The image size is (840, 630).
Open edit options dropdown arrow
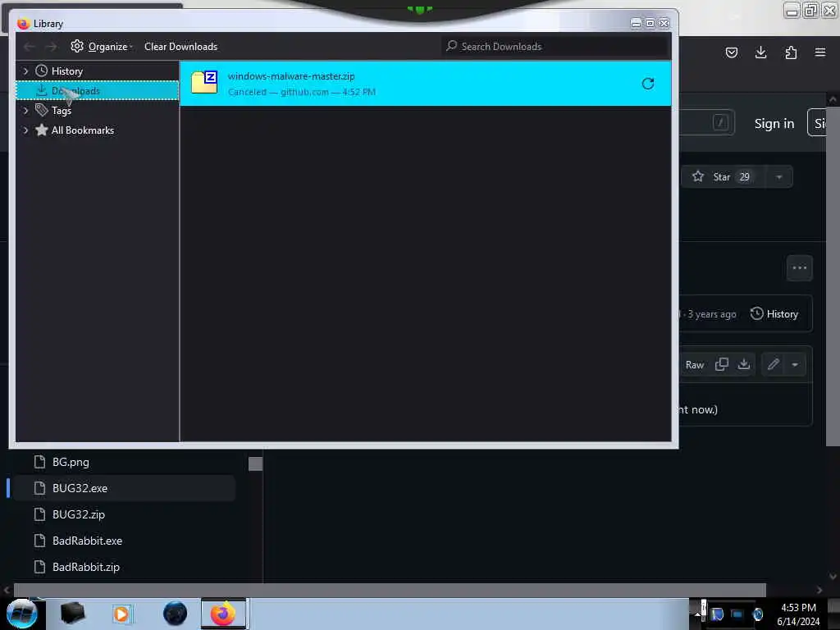795,365
